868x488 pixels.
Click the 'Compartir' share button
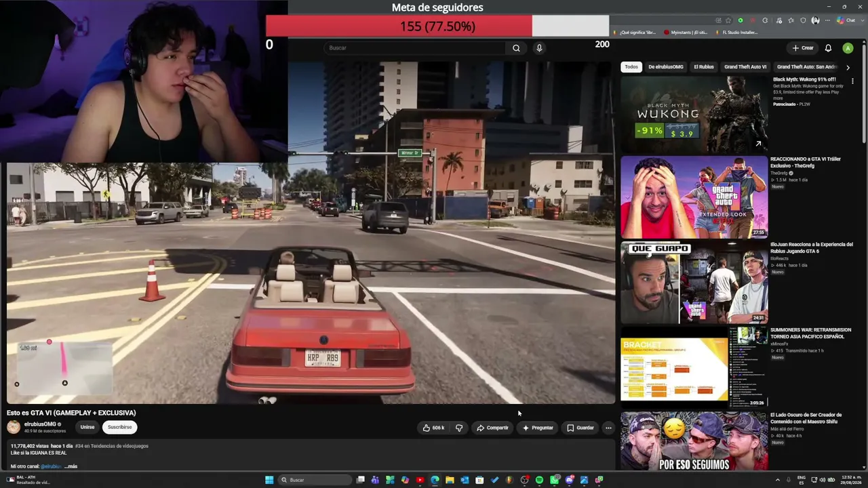492,428
